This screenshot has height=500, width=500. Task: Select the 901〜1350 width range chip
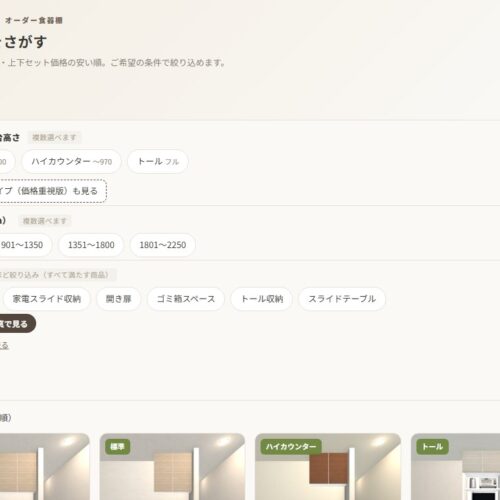(x=25, y=245)
